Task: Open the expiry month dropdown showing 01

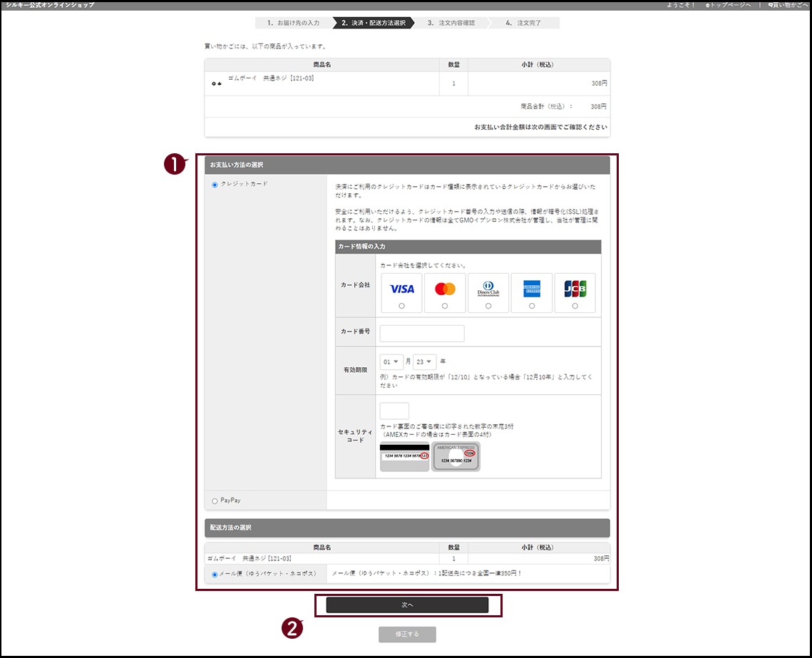Action: point(391,361)
